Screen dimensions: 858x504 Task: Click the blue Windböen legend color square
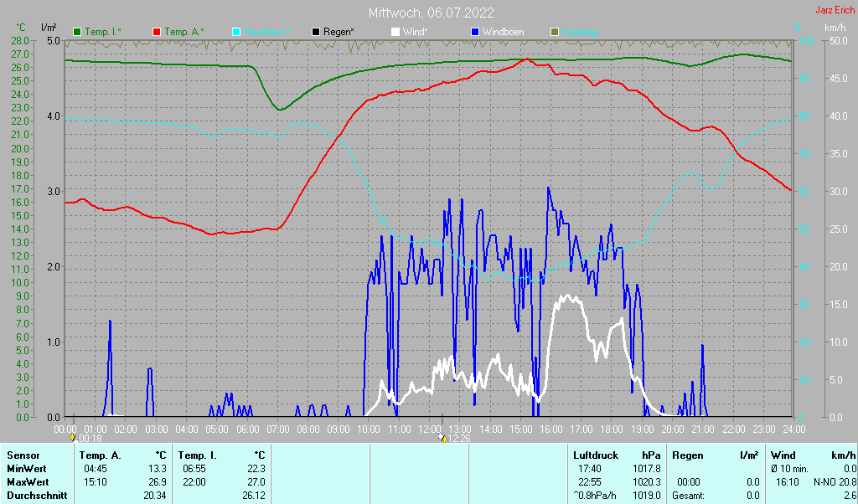click(474, 33)
